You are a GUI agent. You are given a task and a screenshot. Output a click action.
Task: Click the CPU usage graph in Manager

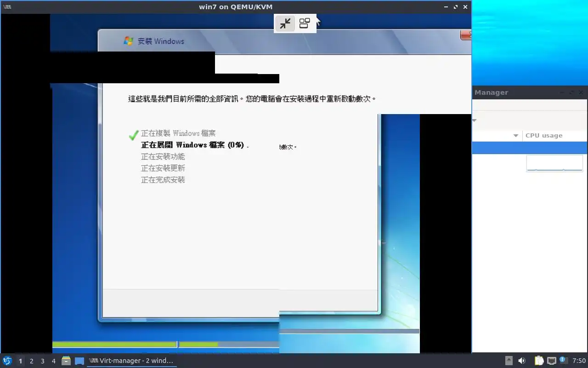coord(554,163)
